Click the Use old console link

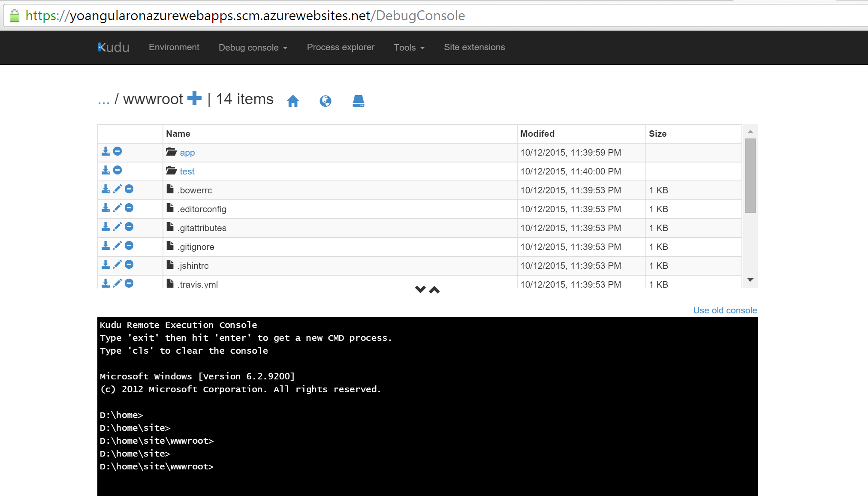pos(725,310)
